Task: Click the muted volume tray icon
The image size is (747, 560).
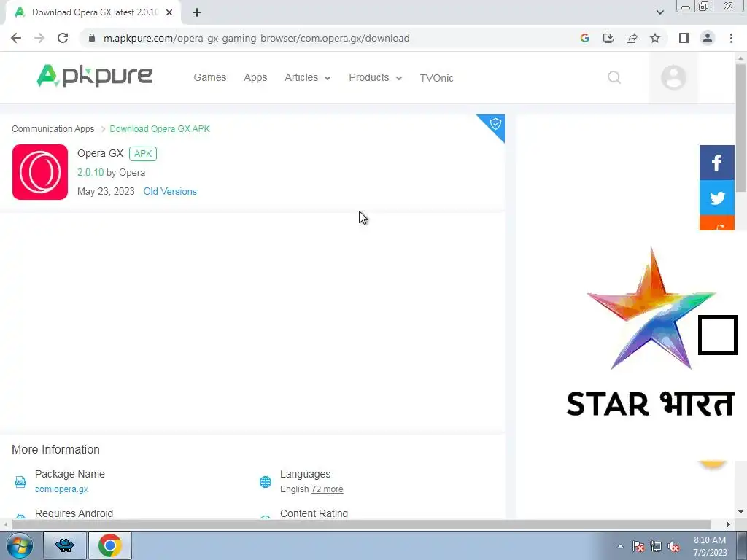Action: coord(673,547)
